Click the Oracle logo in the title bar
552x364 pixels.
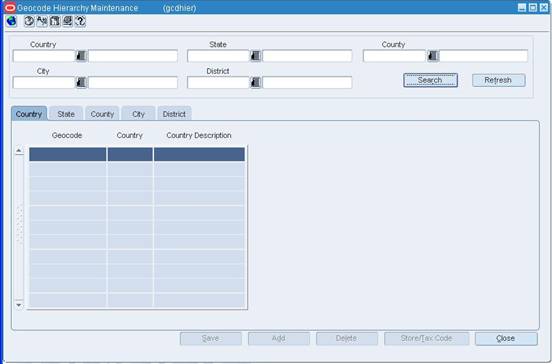click(x=10, y=8)
